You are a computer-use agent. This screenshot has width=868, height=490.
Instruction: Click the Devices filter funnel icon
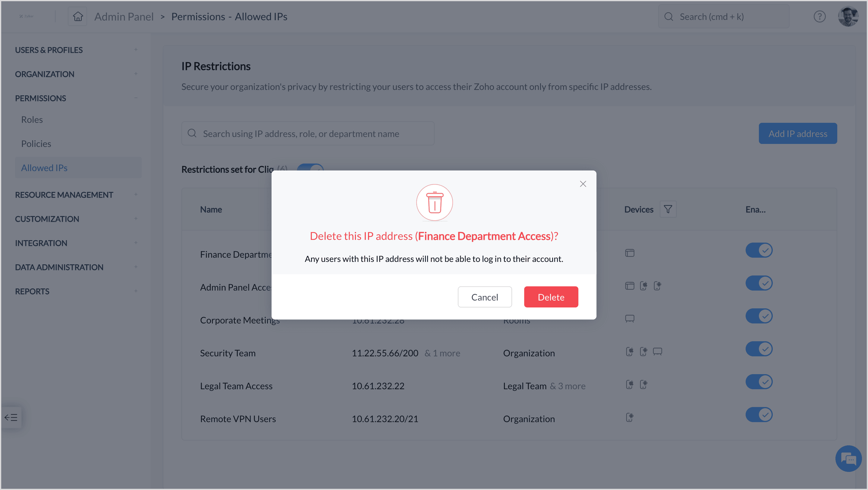668,209
